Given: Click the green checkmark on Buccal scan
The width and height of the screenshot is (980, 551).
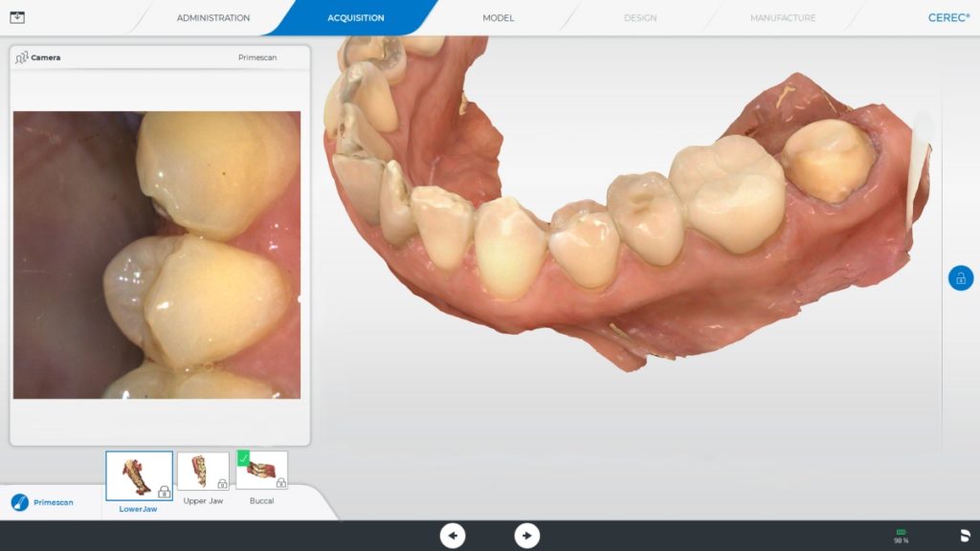Looking at the screenshot, I should click(x=243, y=457).
